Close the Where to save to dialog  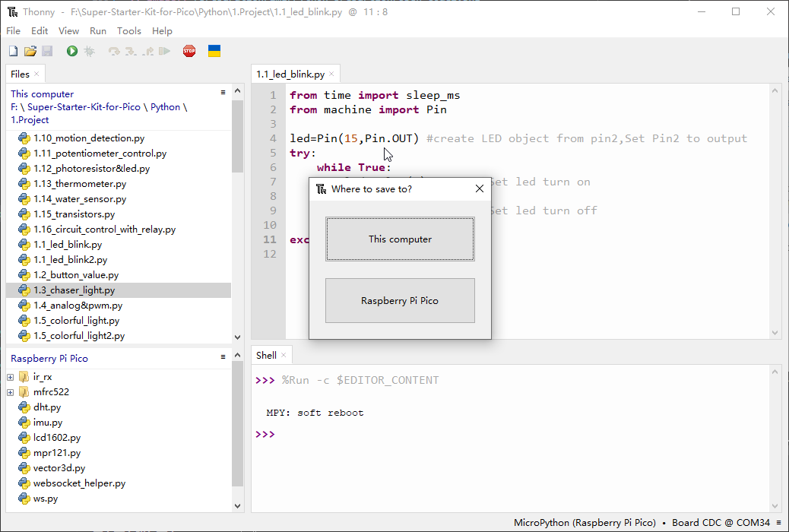pyautogui.click(x=480, y=188)
